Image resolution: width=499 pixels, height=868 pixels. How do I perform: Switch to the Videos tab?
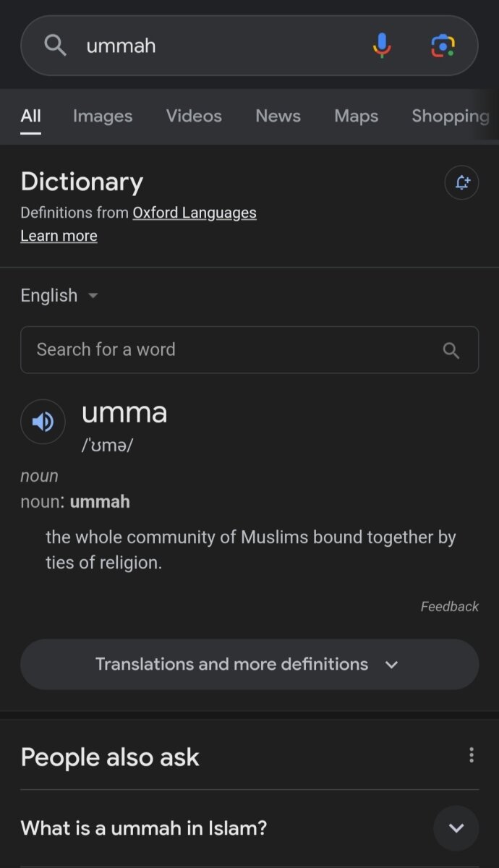coord(194,116)
